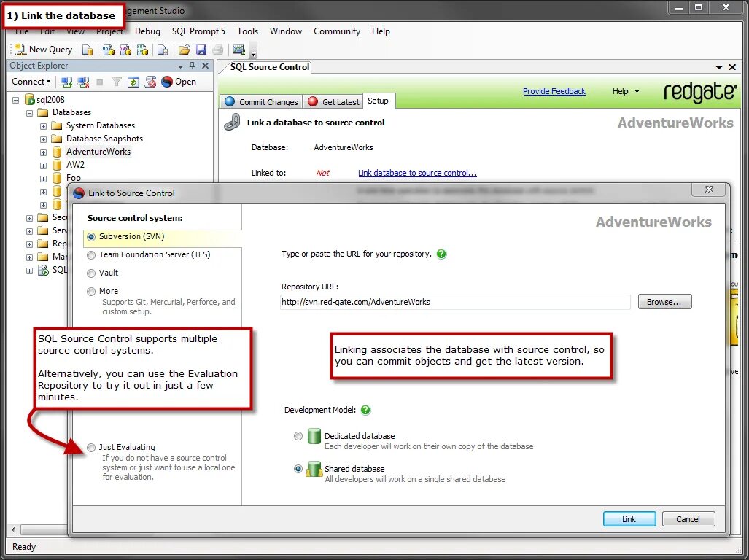This screenshot has height=560, width=749.
Task: Expand the AW2 database node
Action: tap(44, 166)
